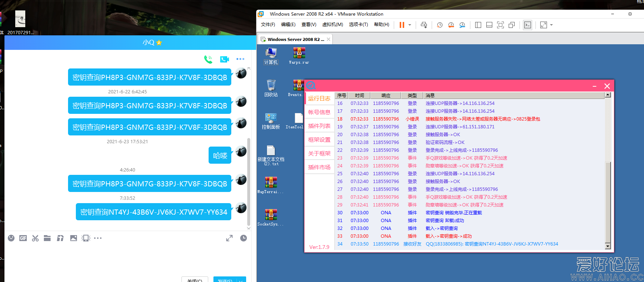
Task: Open 回收站 recycle bin in VM
Action: pyautogui.click(x=271, y=89)
